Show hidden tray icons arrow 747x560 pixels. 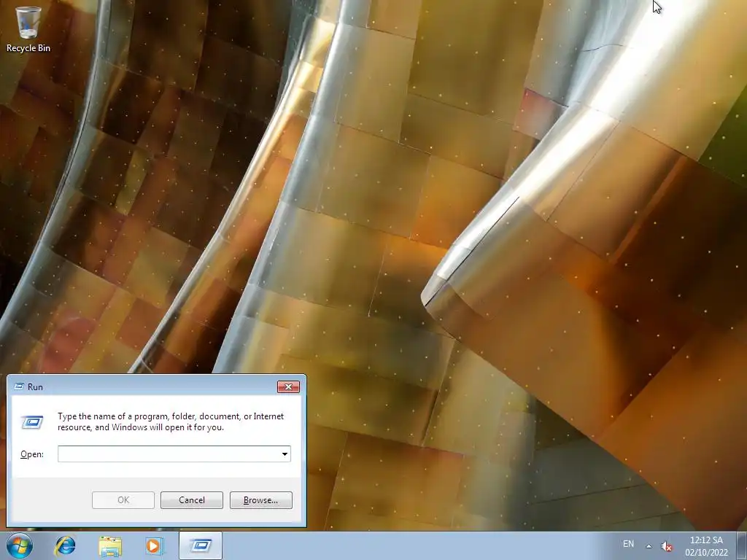649,546
